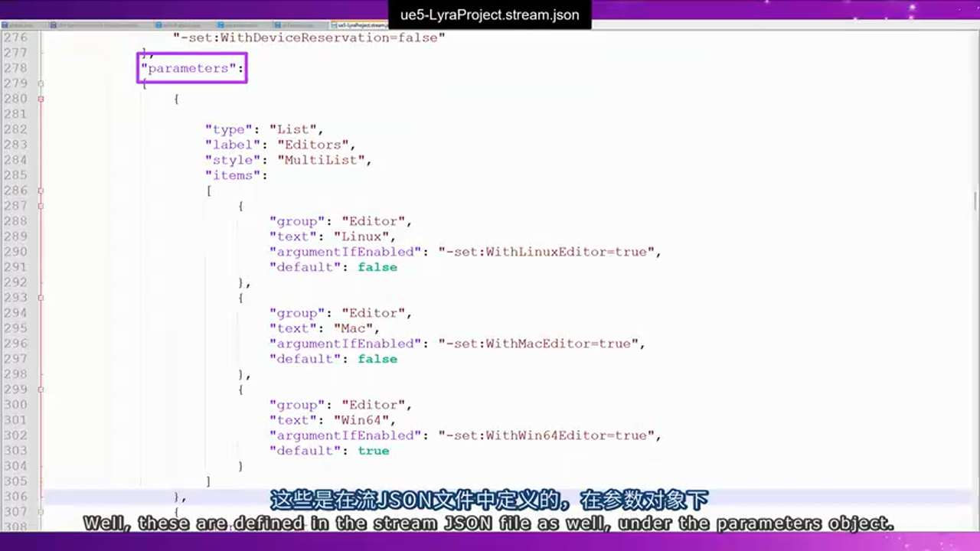Collapse the code fold at line 293

40,297
